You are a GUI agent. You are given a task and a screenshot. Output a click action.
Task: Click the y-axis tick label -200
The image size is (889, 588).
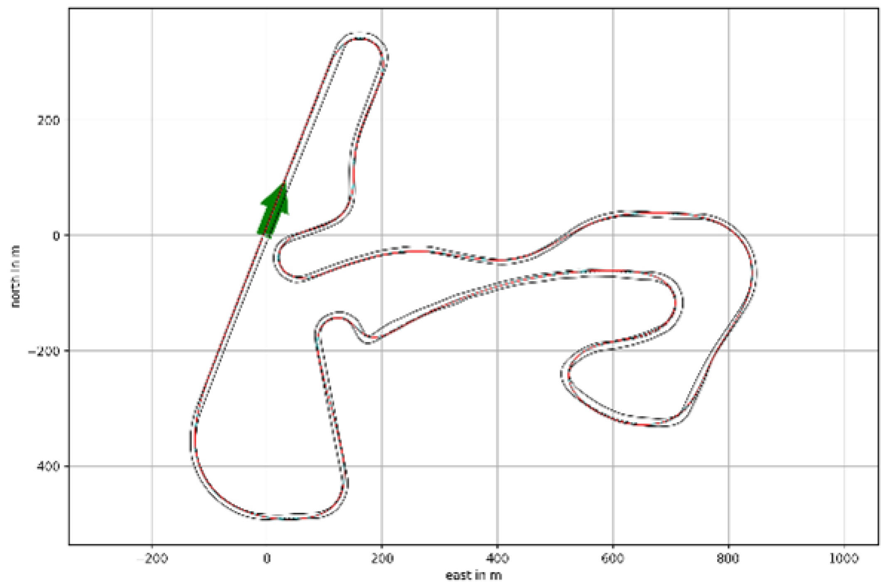point(44,351)
